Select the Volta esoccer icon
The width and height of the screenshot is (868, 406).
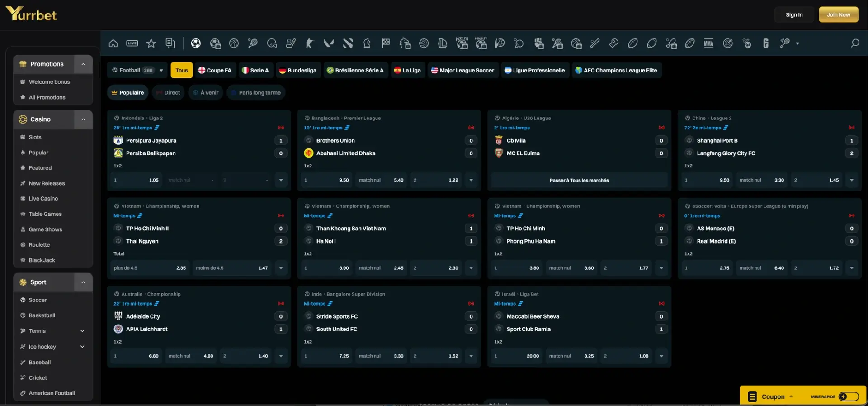point(462,43)
